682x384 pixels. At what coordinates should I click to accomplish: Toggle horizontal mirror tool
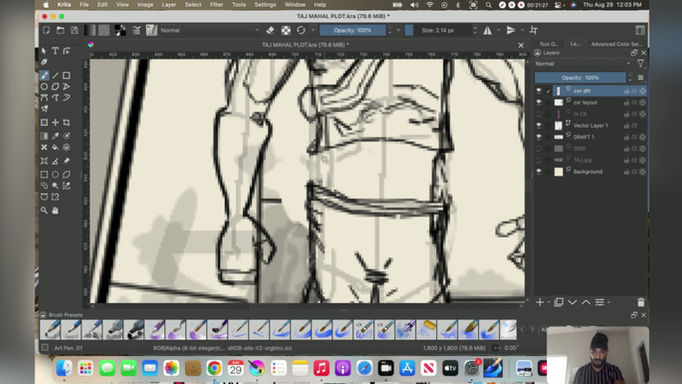point(488,30)
